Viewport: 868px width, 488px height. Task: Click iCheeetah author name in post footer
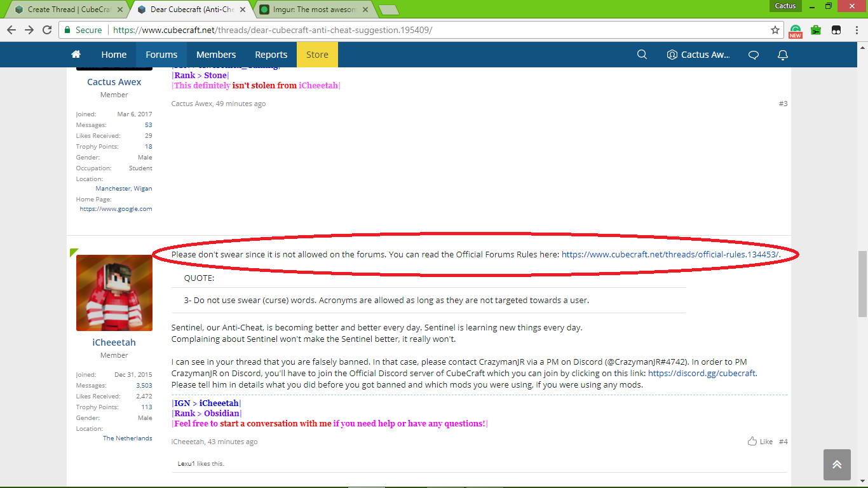point(187,442)
